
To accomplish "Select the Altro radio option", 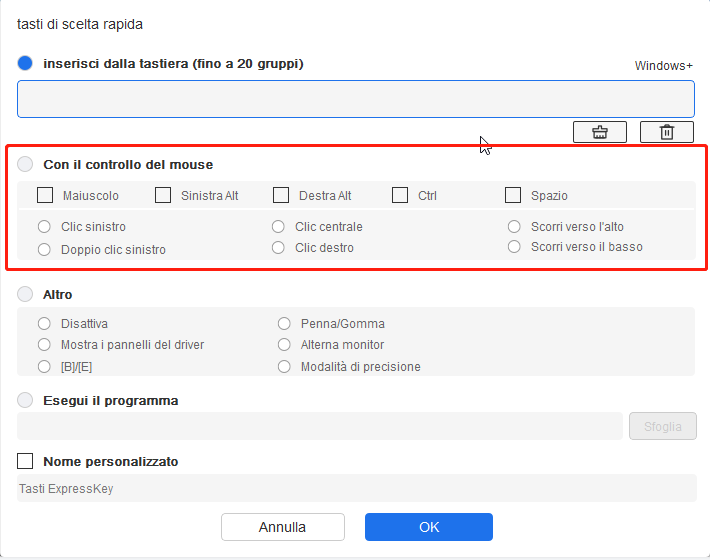I will point(25,294).
